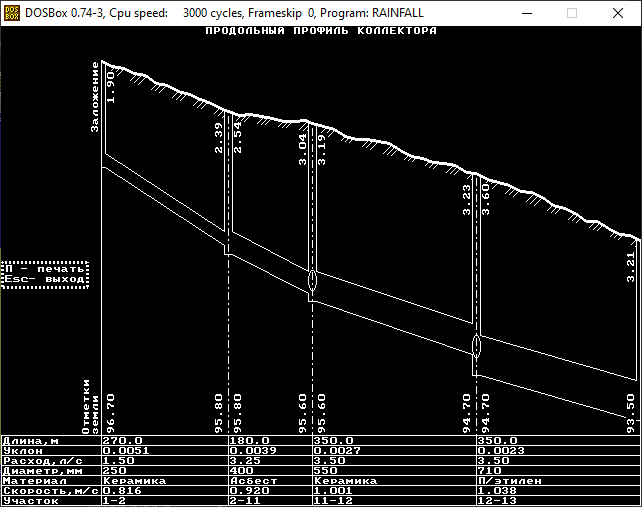
Task: Select the velocity cell 1.038
Action: click(x=498, y=491)
